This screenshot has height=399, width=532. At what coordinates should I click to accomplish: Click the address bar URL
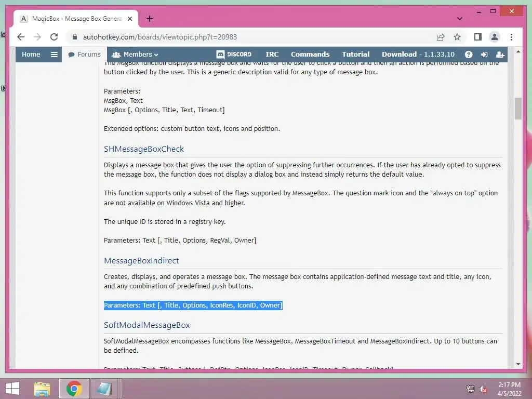click(x=160, y=37)
